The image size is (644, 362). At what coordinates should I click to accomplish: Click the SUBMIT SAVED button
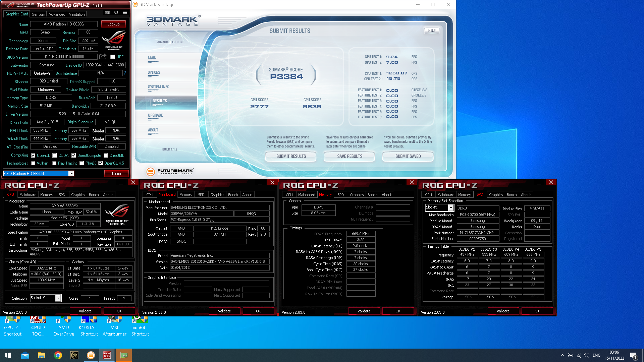click(x=408, y=156)
